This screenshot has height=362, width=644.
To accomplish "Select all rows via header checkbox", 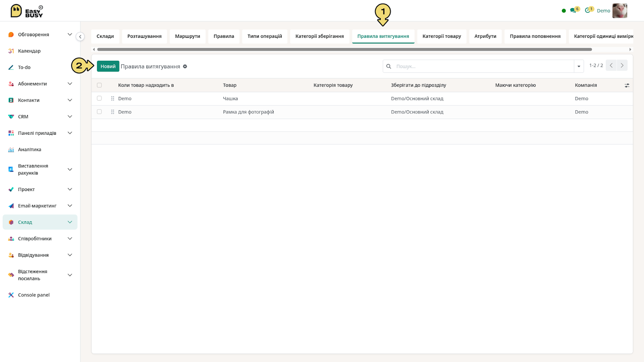I will point(99,85).
